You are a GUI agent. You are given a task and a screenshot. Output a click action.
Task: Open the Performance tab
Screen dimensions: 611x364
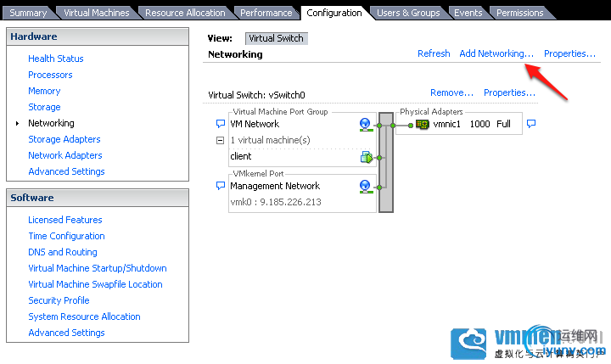(x=266, y=13)
